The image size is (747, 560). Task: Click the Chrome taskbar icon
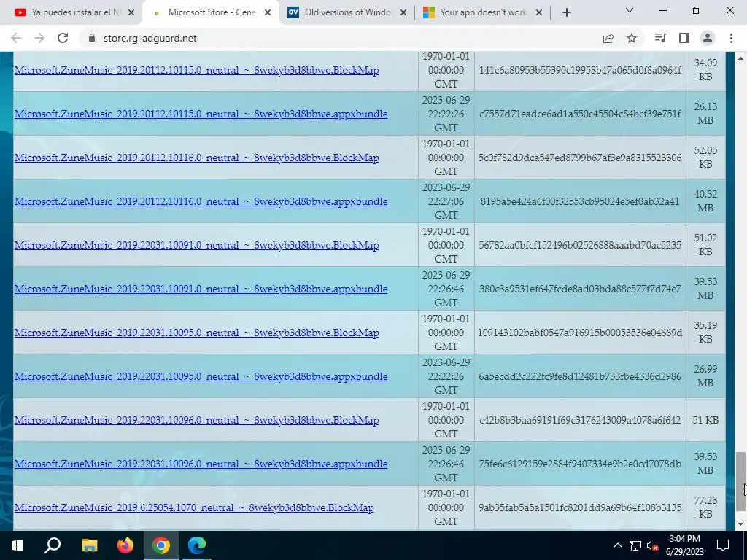[161, 545]
